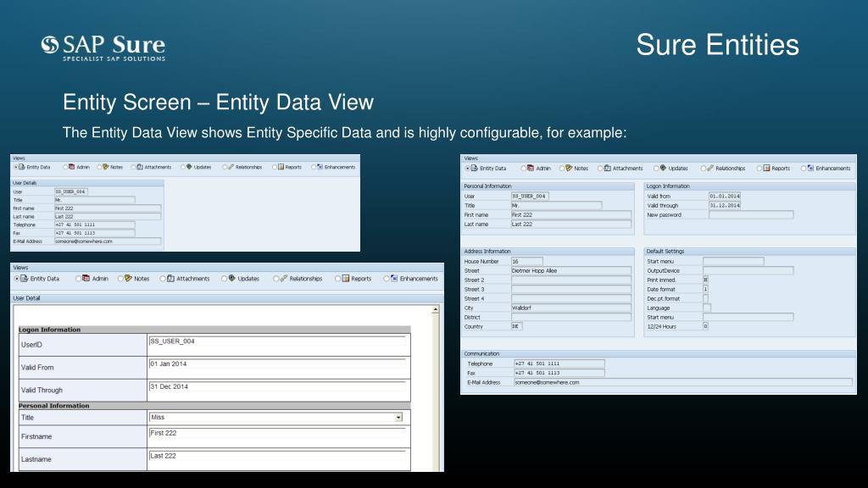This screenshot has width=868, height=488.
Task: Focus the OutputDevice field in Default Settings
Action: [x=748, y=270]
